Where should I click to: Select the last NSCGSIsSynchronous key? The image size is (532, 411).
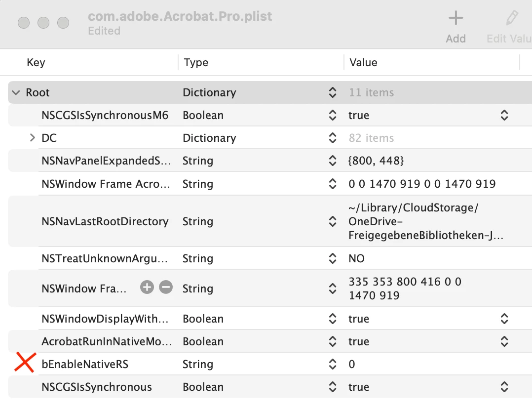pos(97,387)
